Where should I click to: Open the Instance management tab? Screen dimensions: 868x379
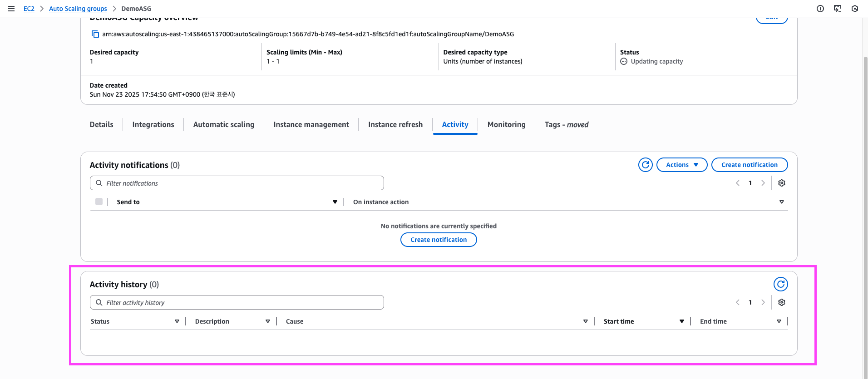pyautogui.click(x=311, y=124)
